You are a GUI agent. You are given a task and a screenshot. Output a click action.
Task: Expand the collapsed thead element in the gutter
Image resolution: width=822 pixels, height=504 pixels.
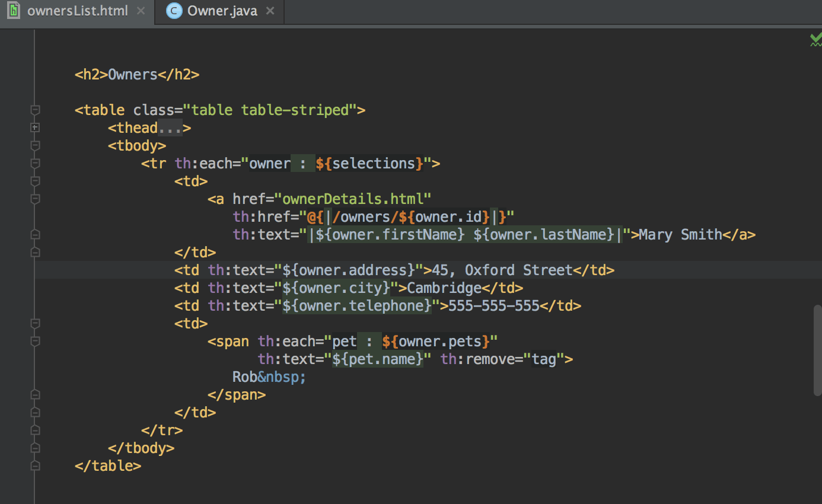click(x=35, y=127)
